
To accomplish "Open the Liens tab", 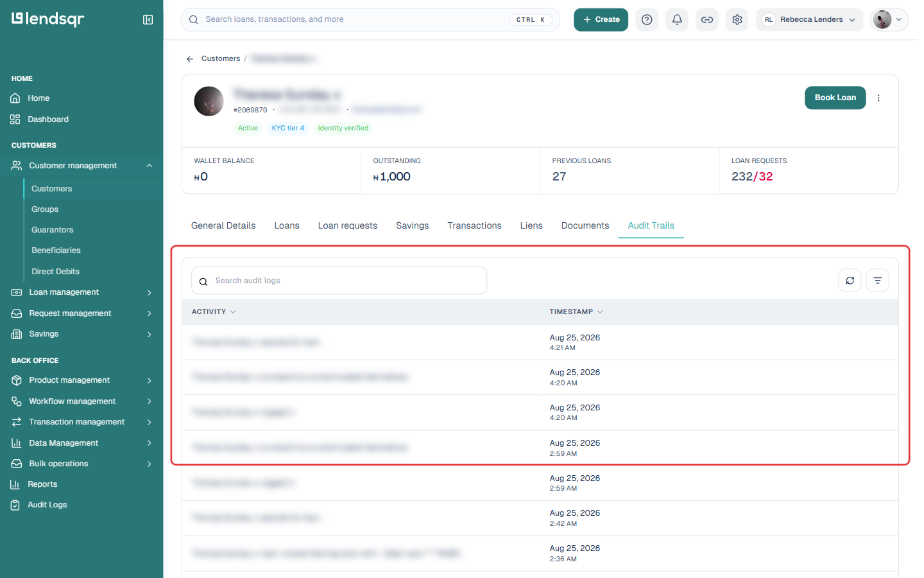I will click(531, 225).
